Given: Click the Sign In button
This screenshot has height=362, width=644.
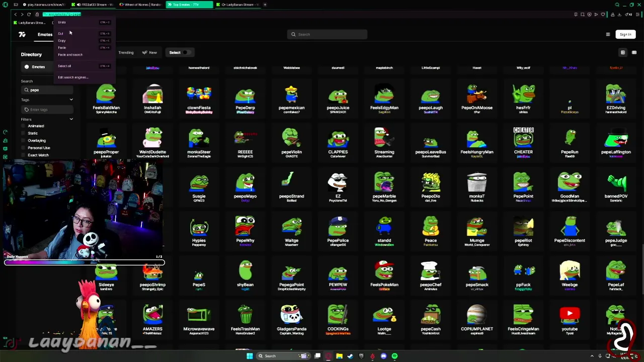Looking at the screenshot, I should coord(625,34).
